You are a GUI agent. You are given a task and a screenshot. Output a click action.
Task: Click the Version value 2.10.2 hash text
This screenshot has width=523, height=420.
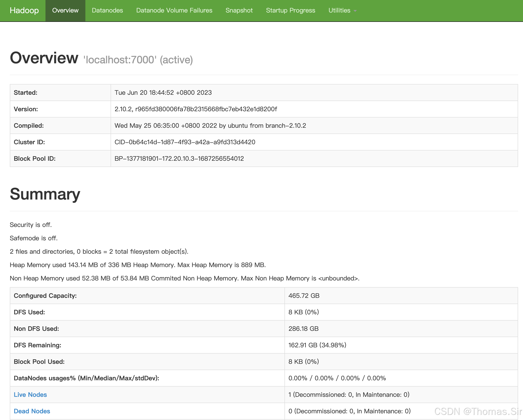(x=196, y=109)
